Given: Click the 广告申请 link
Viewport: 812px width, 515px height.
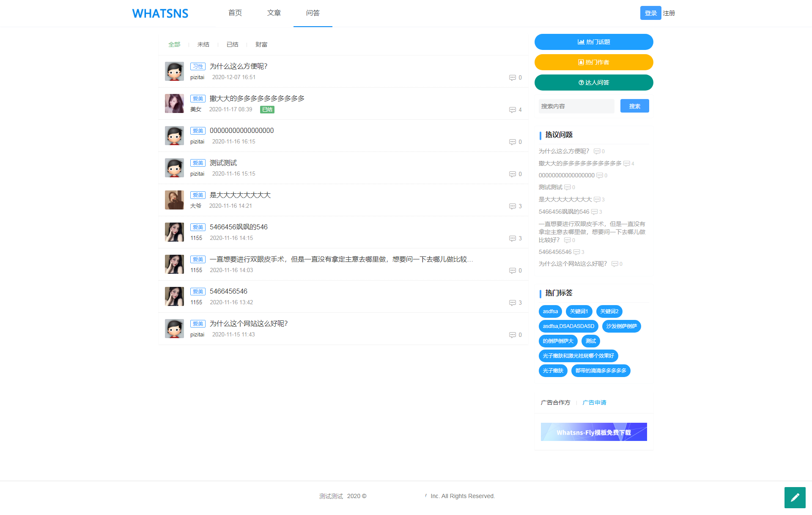Looking at the screenshot, I should (x=594, y=402).
